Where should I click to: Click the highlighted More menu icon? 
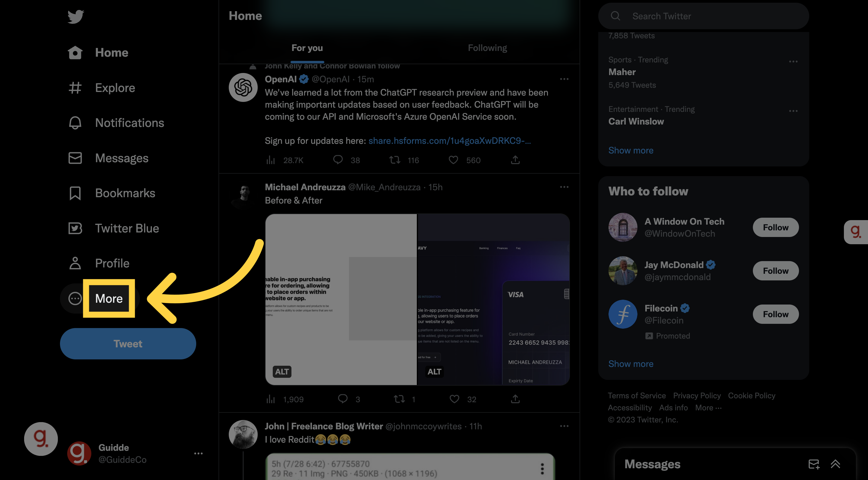point(75,298)
